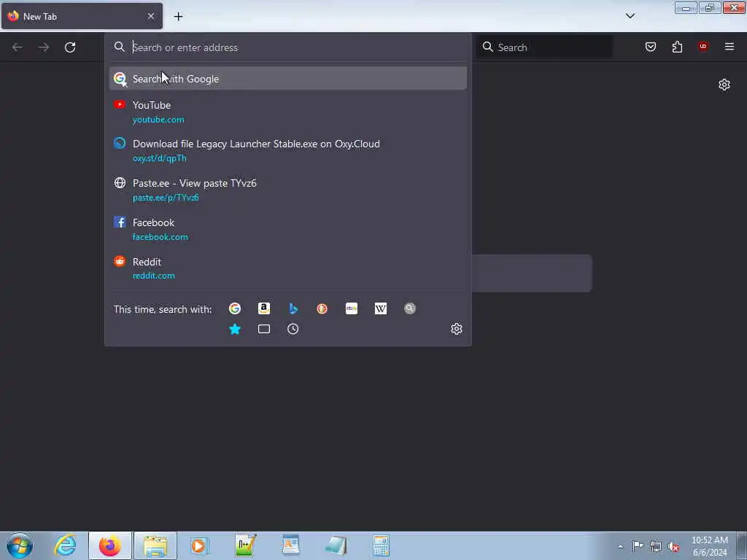Image resolution: width=747 pixels, height=560 pixels.
Task: Open the Firefox hamburger menu
Action: point(729,47)
